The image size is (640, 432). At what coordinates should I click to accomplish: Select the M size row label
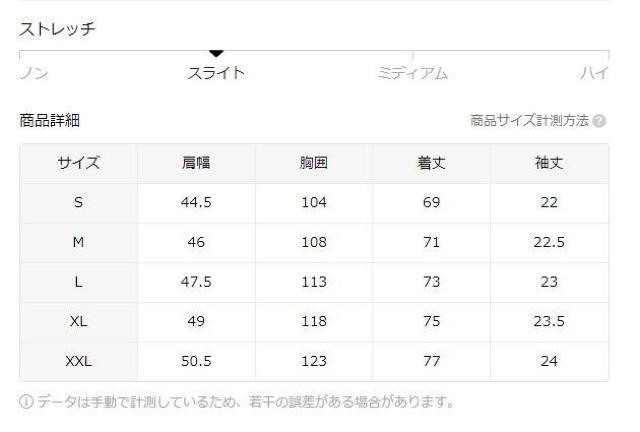tap(78, 242)
